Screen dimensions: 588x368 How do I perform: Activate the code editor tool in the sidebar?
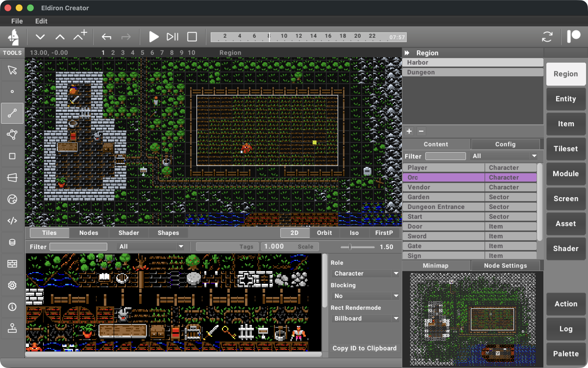tap(12, 220)
